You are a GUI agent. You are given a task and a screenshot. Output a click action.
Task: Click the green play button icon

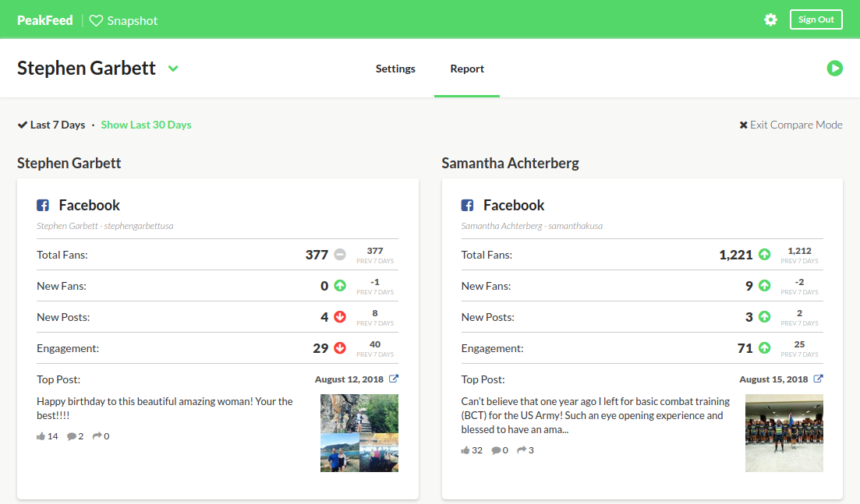835,69
